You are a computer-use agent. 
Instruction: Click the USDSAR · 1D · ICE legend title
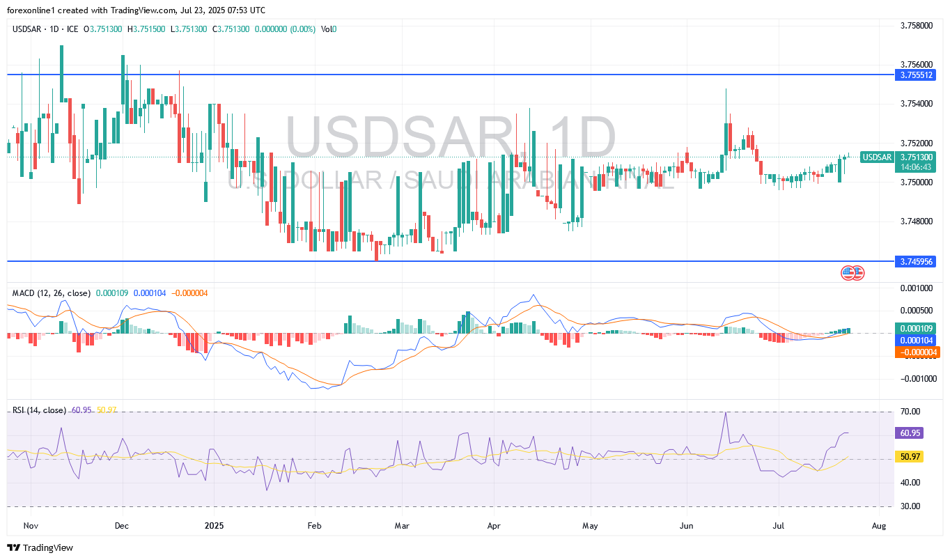coord(46,29)
